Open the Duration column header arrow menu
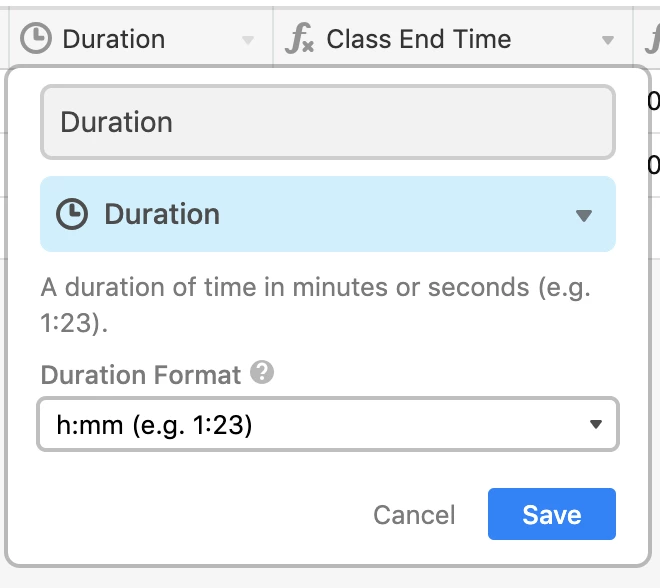The image size is (660, 588). point(248,40)
